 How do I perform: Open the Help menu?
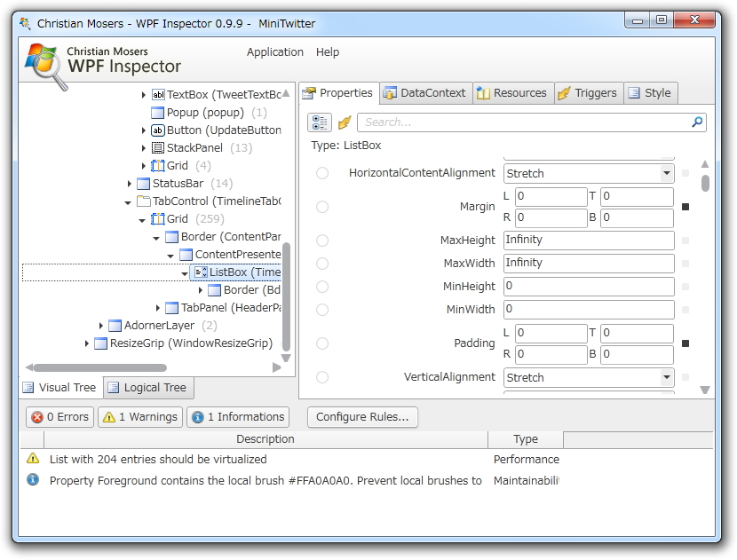tap(328, 52)
